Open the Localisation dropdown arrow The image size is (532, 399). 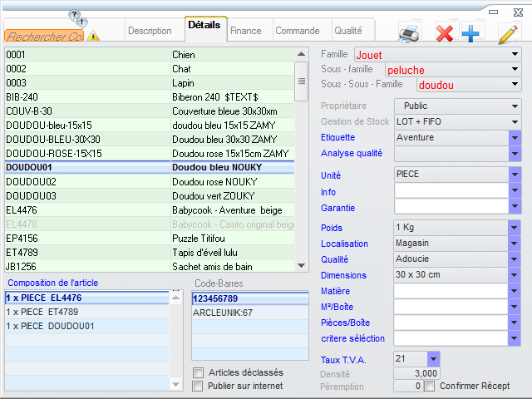[x=515, y=244]
